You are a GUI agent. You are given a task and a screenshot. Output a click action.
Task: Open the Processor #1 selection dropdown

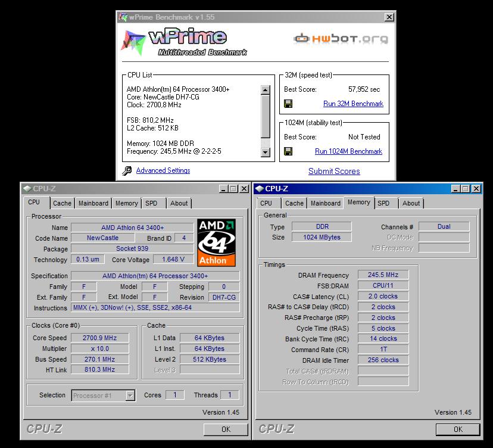click(x=130, y=396)
